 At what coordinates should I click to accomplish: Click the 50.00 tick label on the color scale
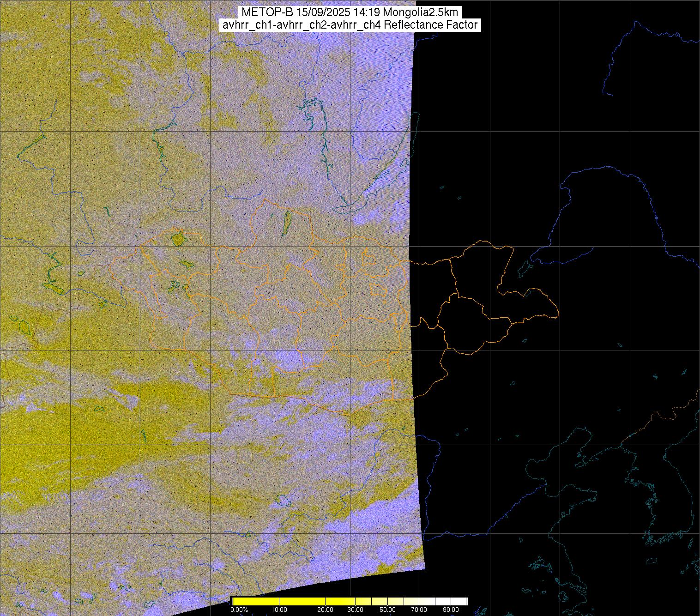[x=387, y=610]
